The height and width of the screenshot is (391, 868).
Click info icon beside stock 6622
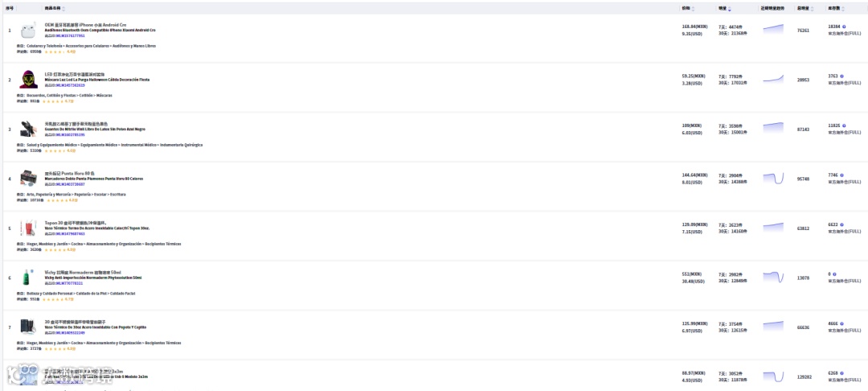click(x=842, y=224)
